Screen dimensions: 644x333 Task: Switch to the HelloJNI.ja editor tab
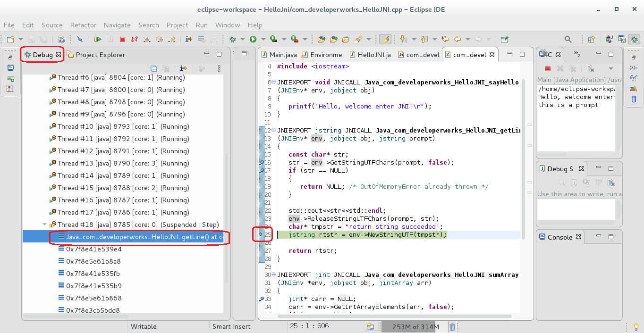[370, 55]
